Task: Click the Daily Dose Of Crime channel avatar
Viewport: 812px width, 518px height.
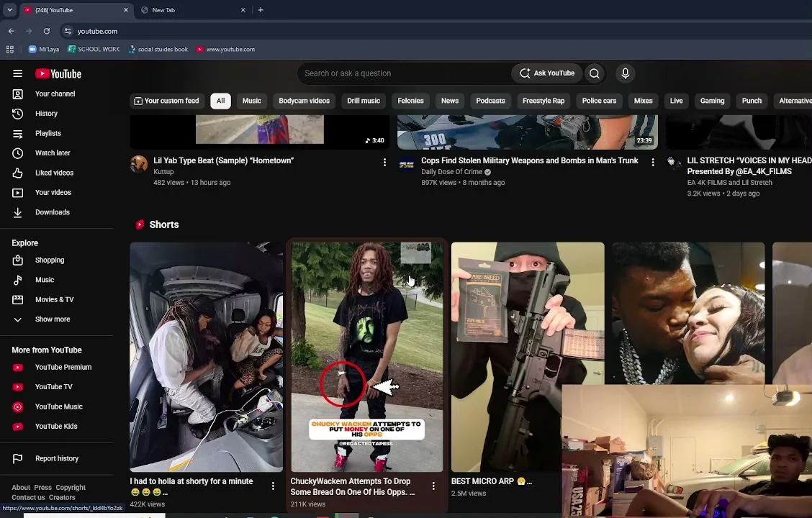Action: point(407,164)
